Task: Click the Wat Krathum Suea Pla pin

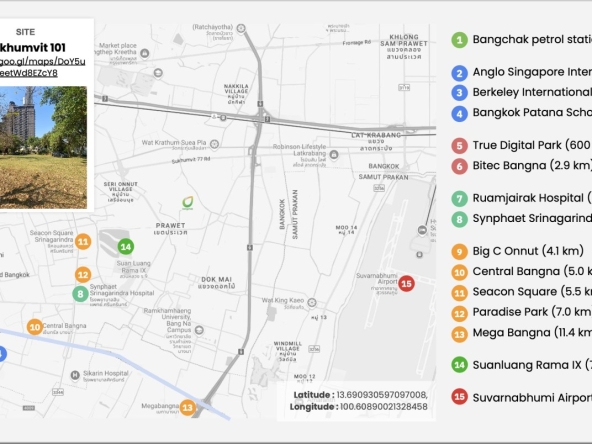Action: (x=214, y=144)
